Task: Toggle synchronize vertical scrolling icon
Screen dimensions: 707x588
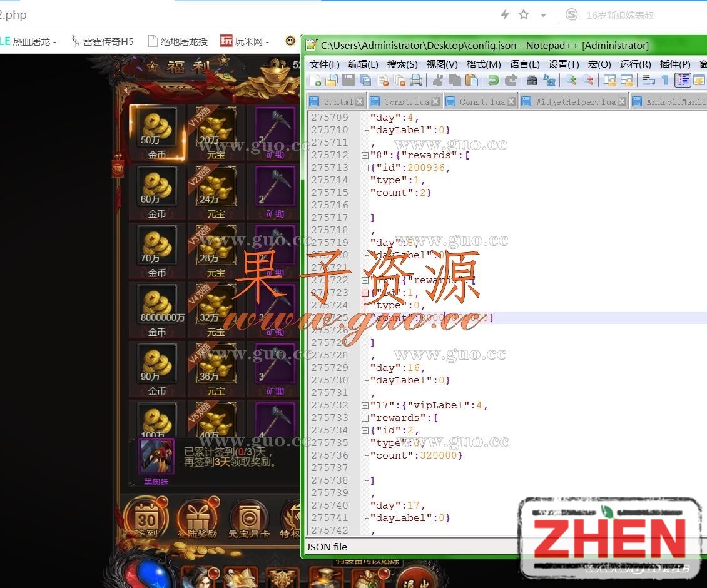Action: pyautogui.click(x=610, y=81)
